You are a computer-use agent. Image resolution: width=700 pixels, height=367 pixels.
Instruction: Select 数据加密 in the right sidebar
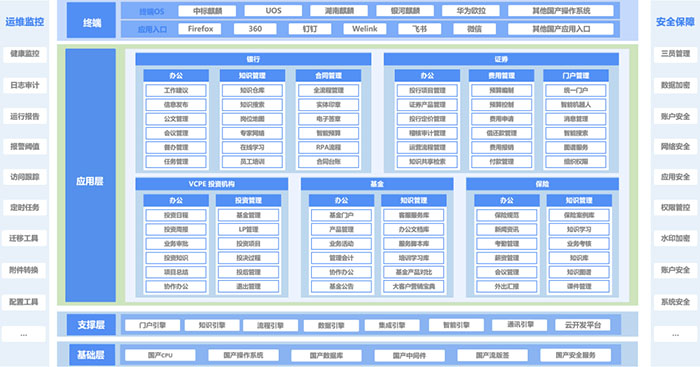click(x=675, y=85)
